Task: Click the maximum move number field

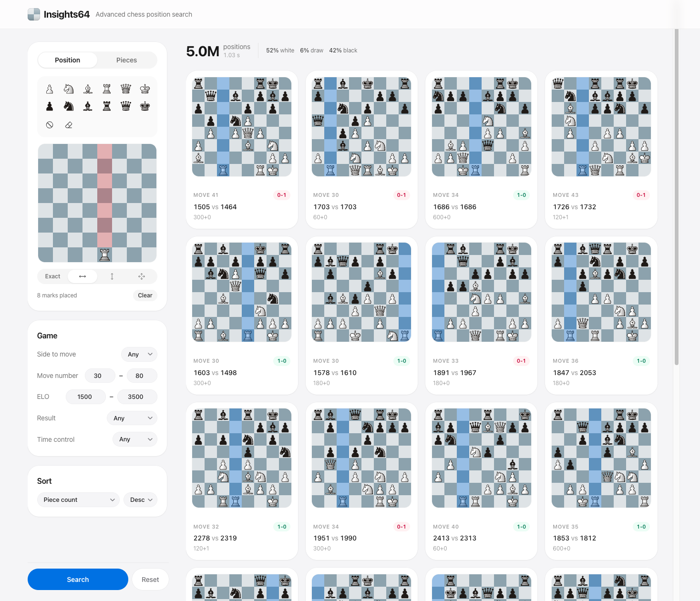Action: click(142, 376)
